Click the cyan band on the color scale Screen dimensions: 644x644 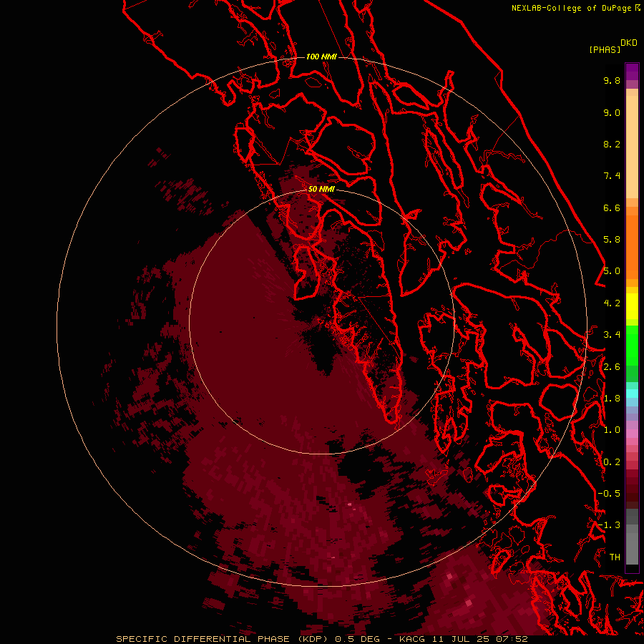pyautogui.click(x=632, y=394)
